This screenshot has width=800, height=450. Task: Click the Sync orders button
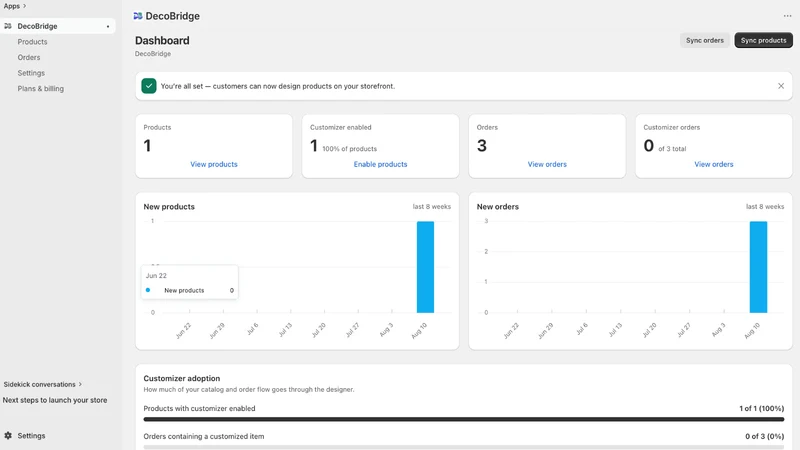click(705, 40)
